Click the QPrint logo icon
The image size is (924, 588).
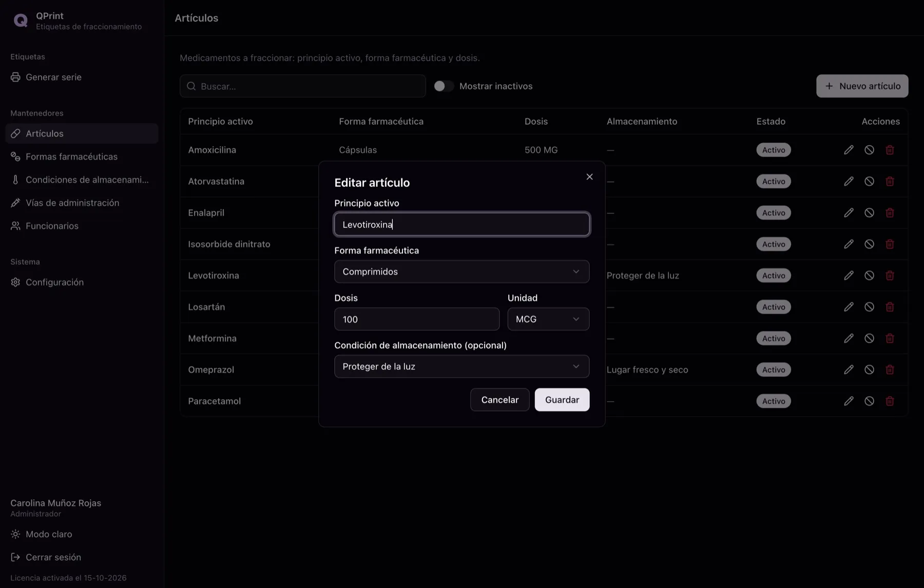pos(21,21)
